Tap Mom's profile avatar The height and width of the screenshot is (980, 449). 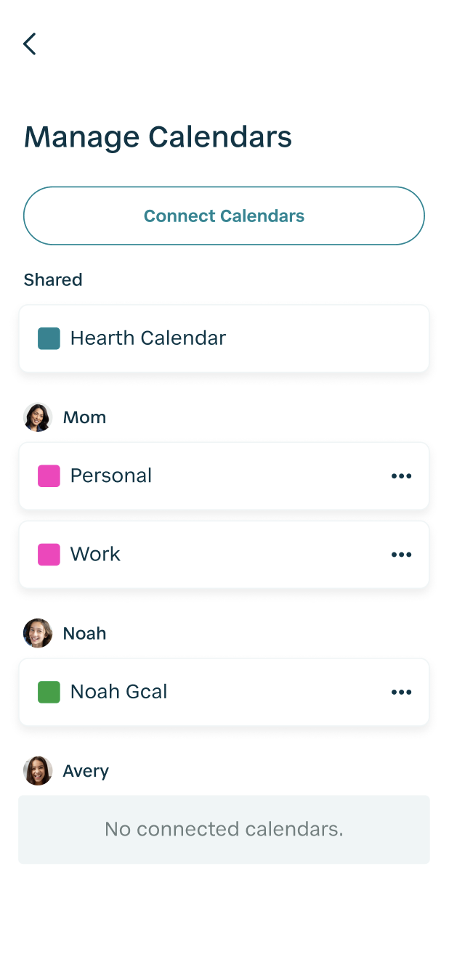coord(38,417)
